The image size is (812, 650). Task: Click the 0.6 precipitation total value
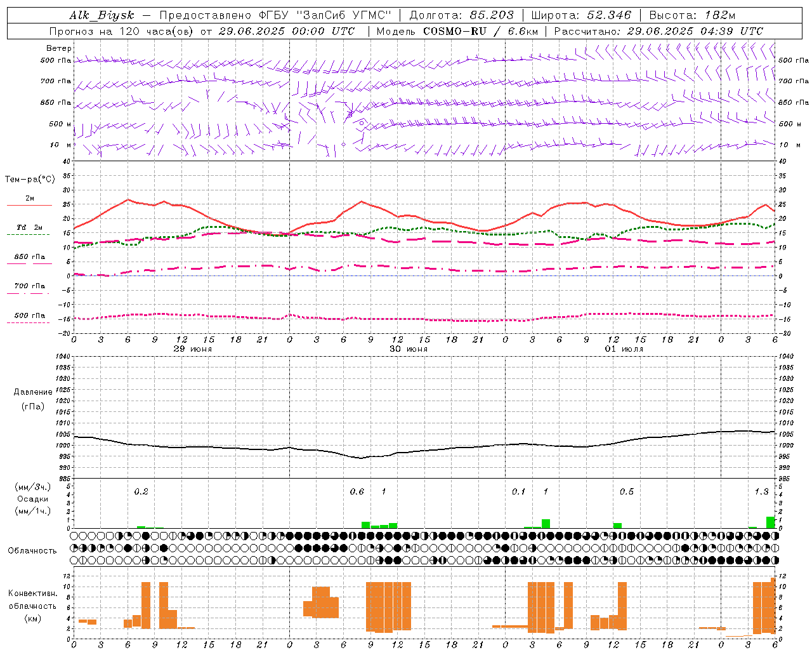pyautogui.click(x=357, y=491)
